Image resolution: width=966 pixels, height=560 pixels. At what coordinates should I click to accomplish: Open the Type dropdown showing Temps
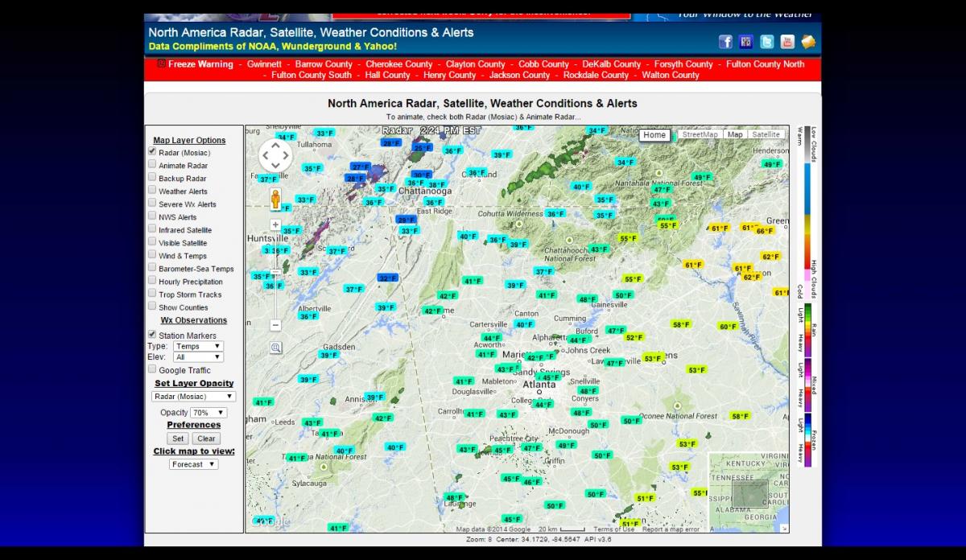coord(197,346)
